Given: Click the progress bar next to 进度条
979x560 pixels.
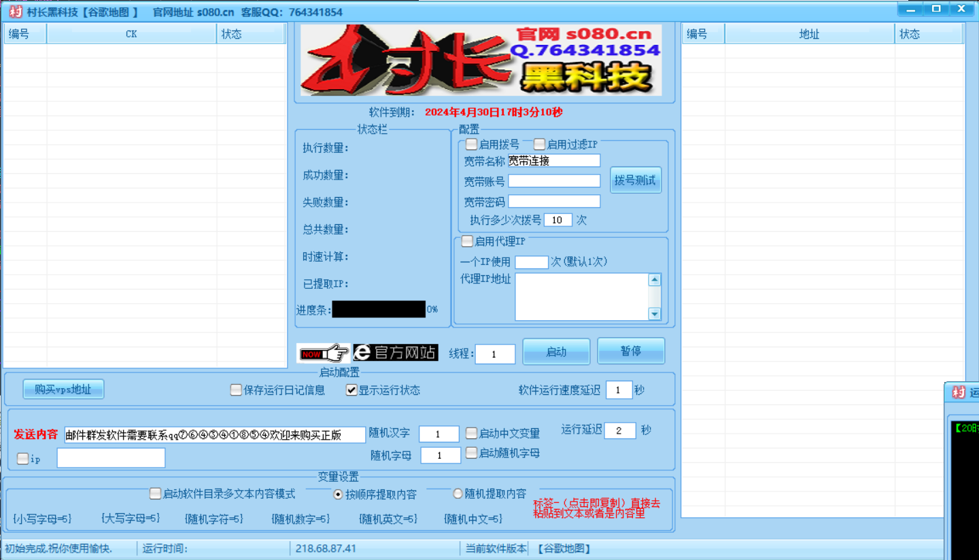Looking at the screenshot, I should click(379, 309).
